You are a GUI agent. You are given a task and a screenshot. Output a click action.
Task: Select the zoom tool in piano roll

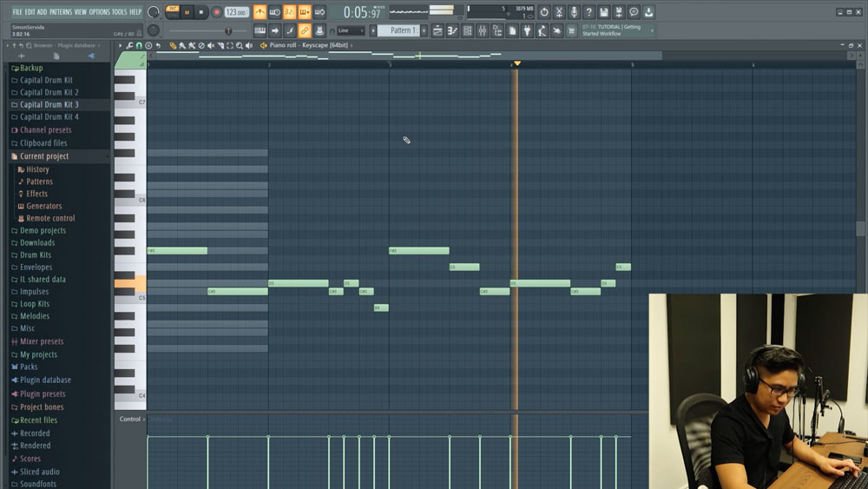pos(240,45)
